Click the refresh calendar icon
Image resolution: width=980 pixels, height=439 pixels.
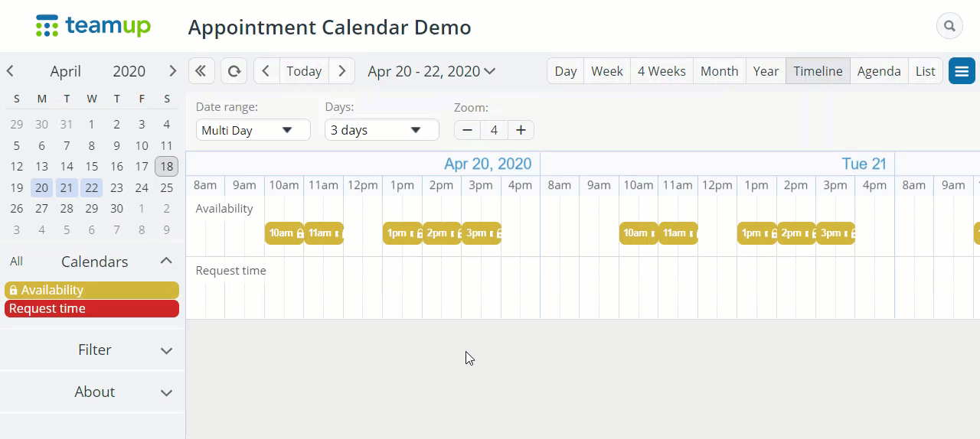point(234,71)
